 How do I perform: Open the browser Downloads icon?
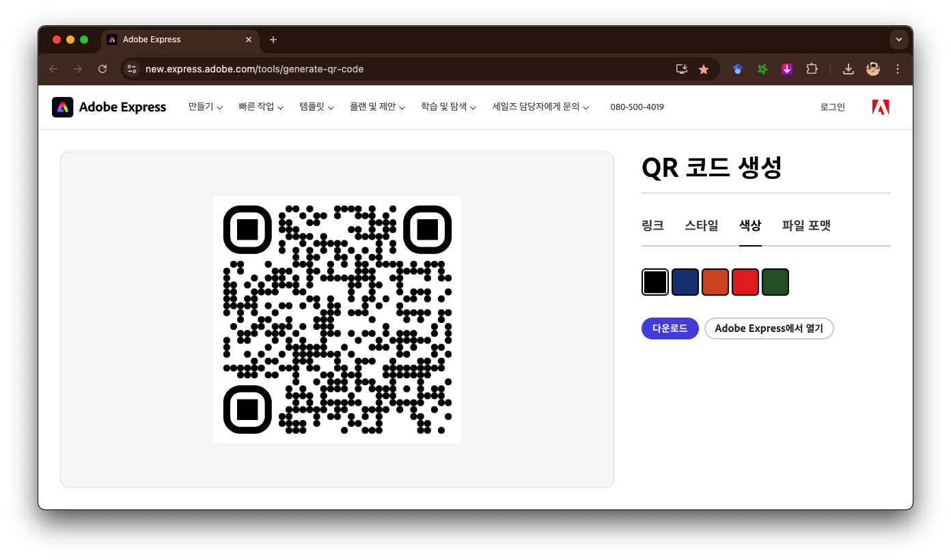(x=849, y=69)
